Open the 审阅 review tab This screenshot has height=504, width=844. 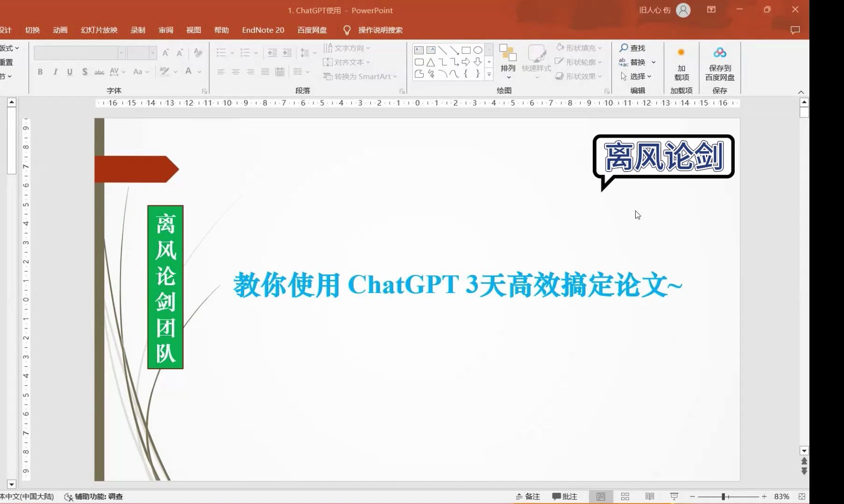pyautogui.click(x=166, y=30)
